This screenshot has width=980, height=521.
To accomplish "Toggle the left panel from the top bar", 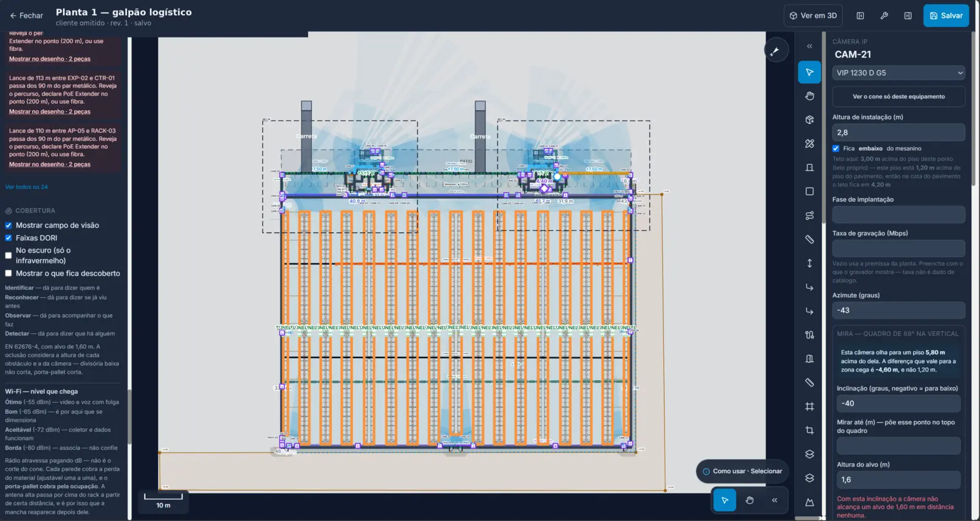I will (860, 16).
